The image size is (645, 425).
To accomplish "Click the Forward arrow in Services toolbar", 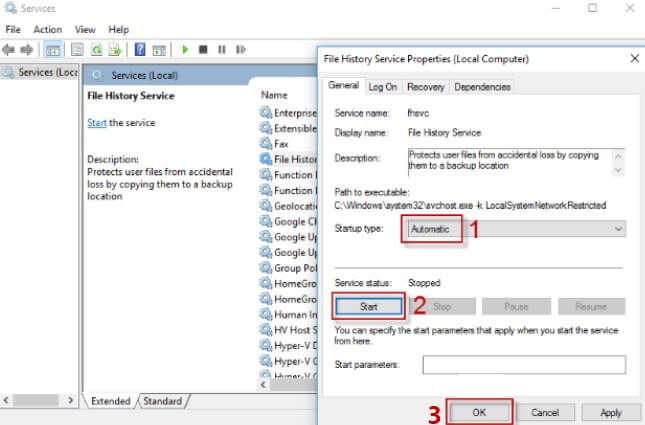I will [27, 50].
